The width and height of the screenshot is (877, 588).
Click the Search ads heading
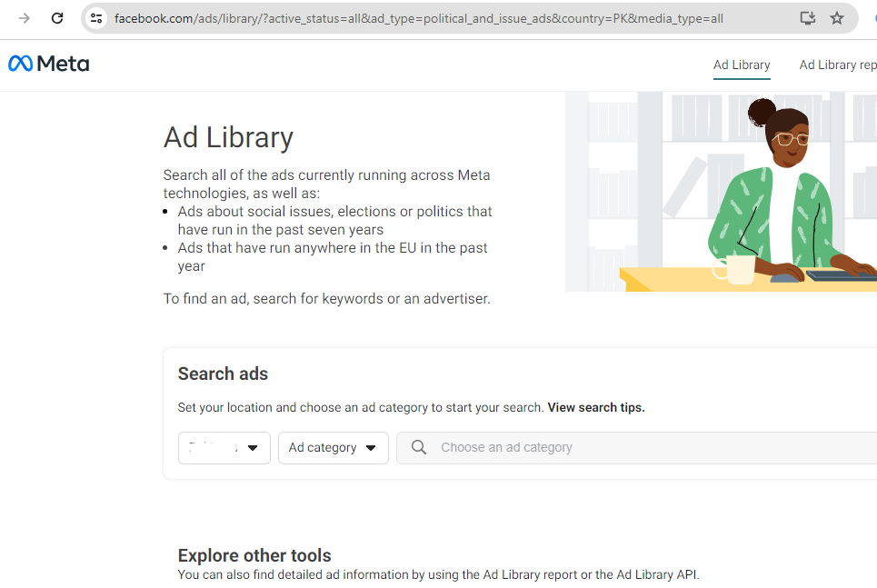coord(223,374)
